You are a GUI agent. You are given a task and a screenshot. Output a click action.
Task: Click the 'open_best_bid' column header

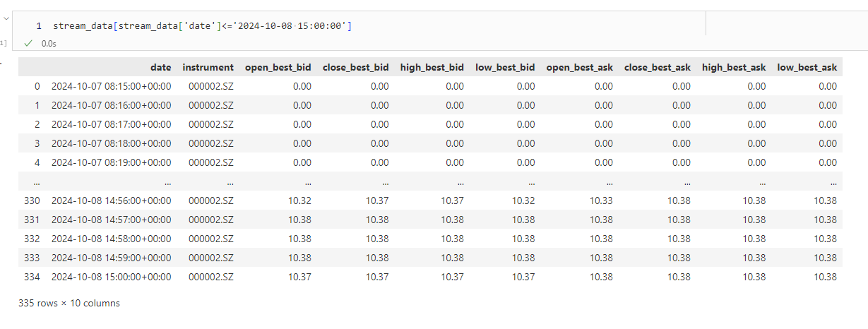[278, 68]
